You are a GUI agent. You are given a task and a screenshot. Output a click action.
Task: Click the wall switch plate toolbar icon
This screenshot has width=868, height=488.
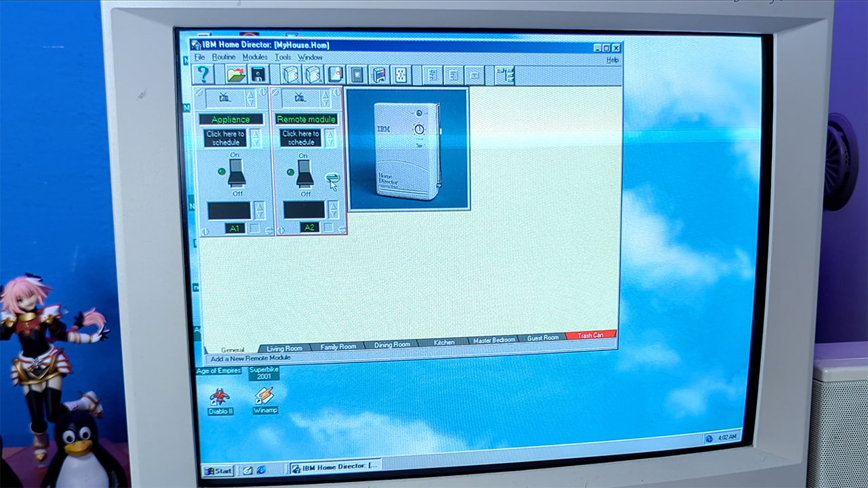(357, 75)
